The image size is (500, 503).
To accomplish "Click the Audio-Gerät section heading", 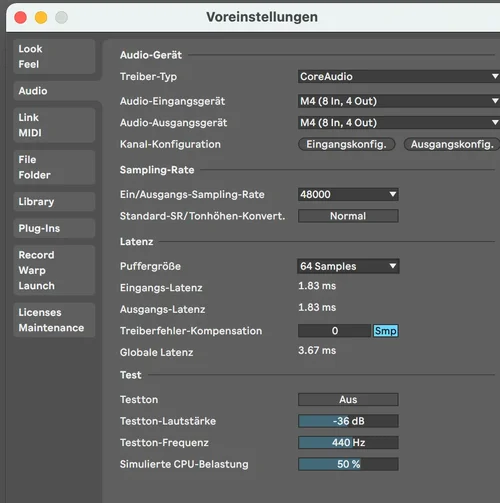I will pyautogui.click(x=151, y=55).
